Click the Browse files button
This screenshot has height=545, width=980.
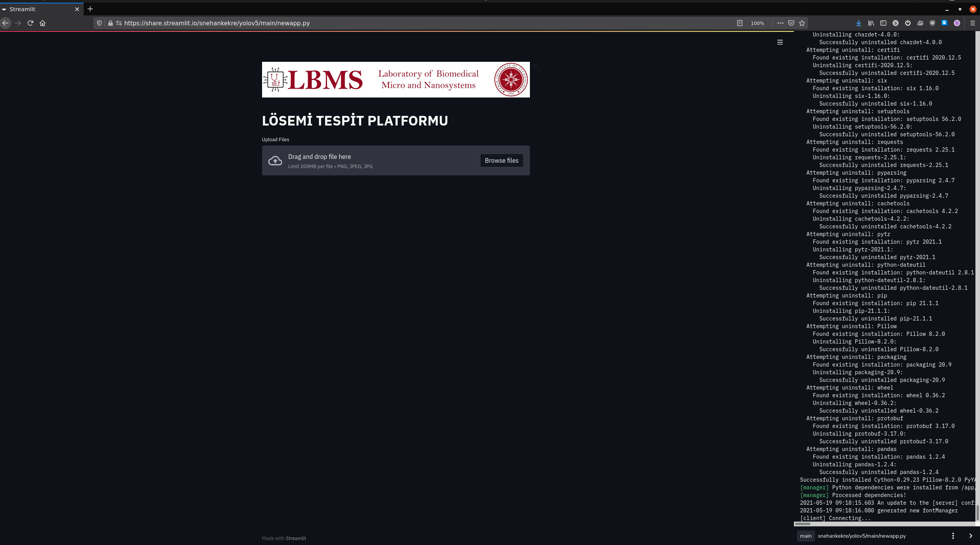[x=501, y=160]
